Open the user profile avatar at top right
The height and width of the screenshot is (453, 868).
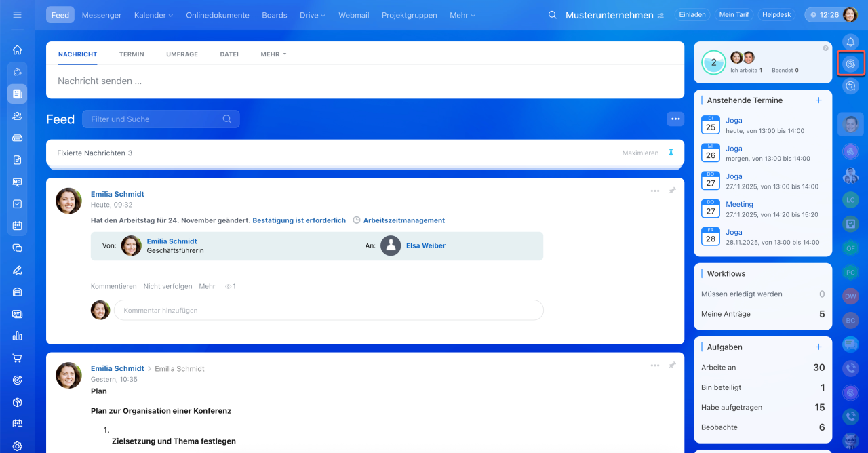click(850, 15)
